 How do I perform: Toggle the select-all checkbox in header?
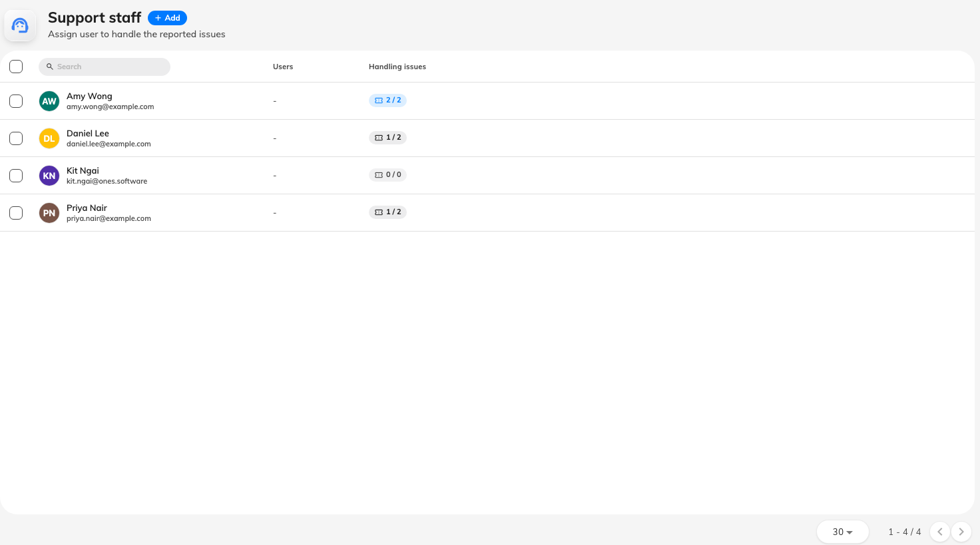(16, 67)
